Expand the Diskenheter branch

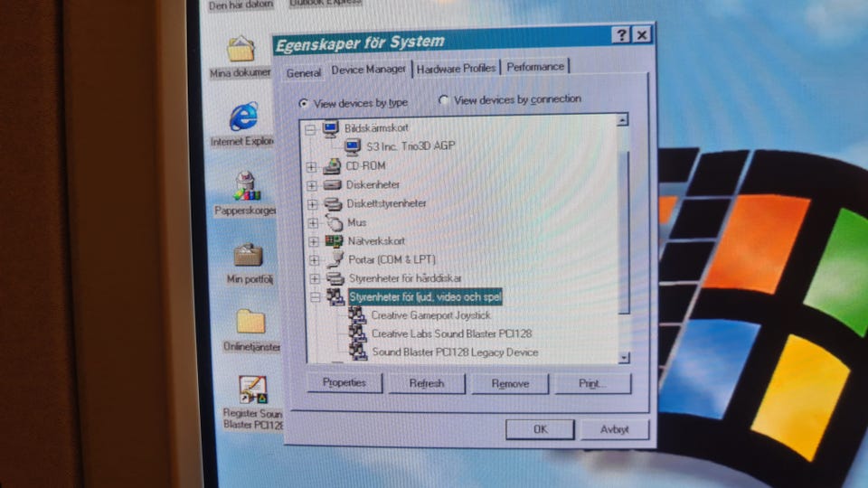(x=312, y=185)
